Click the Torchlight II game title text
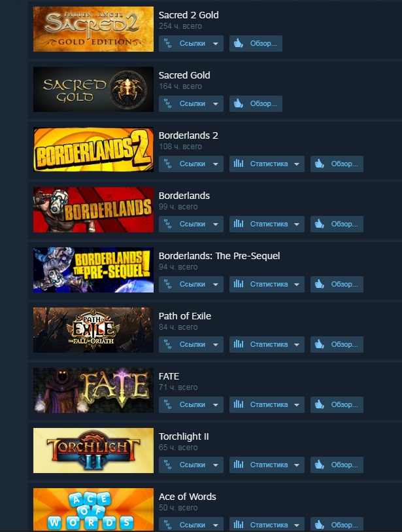 coord(184,436)
